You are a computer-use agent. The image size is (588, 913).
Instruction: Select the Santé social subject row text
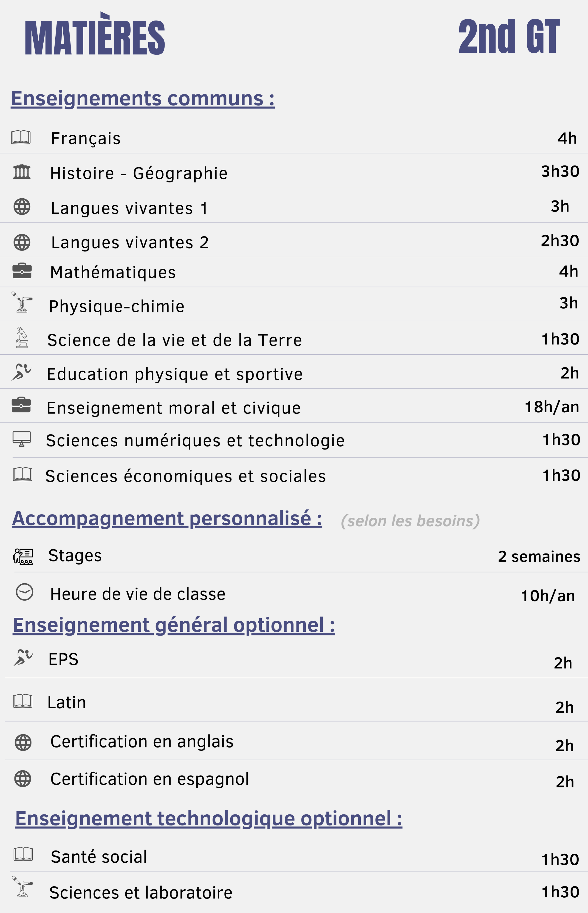(x=99, y=857)
